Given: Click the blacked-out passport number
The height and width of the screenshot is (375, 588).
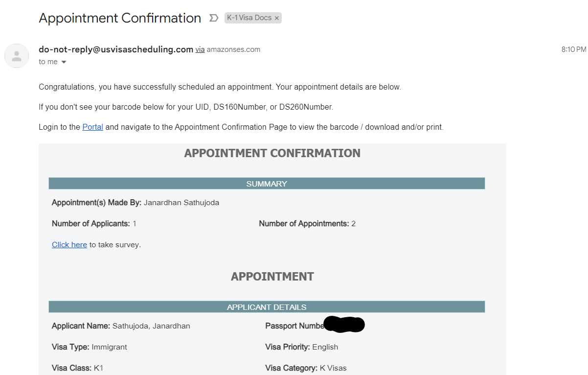Looking at the screenshot, I should 344,325.
